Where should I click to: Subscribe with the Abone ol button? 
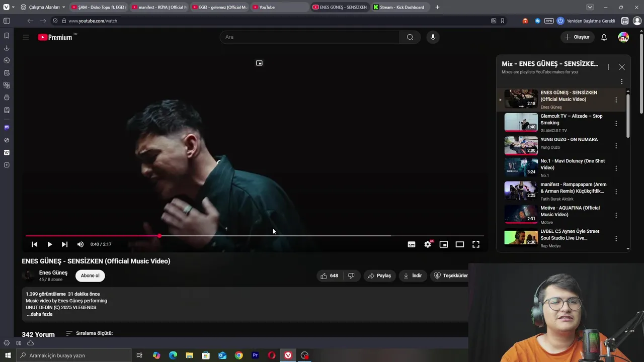90,276
